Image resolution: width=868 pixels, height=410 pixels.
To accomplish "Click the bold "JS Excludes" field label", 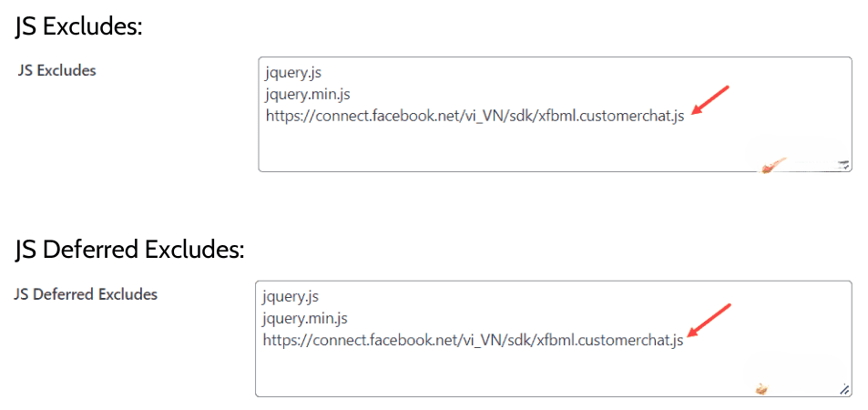I will (x=56, y=70).
